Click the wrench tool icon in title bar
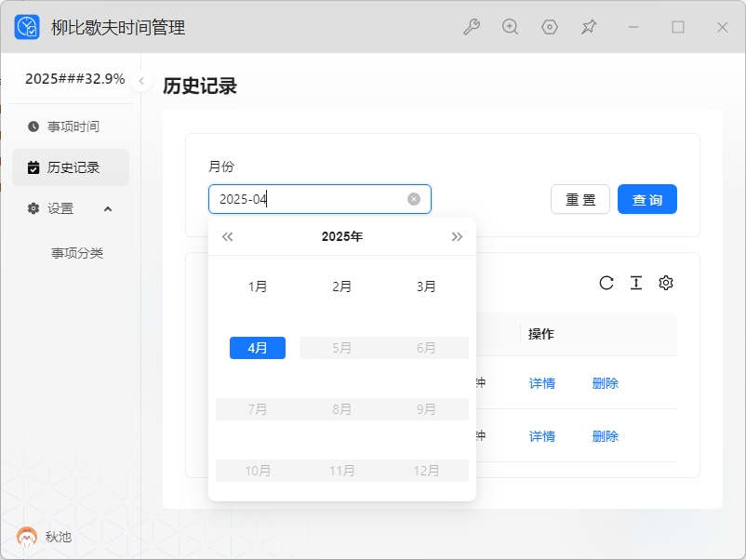746x560 pixels. (x=472, y=27)
